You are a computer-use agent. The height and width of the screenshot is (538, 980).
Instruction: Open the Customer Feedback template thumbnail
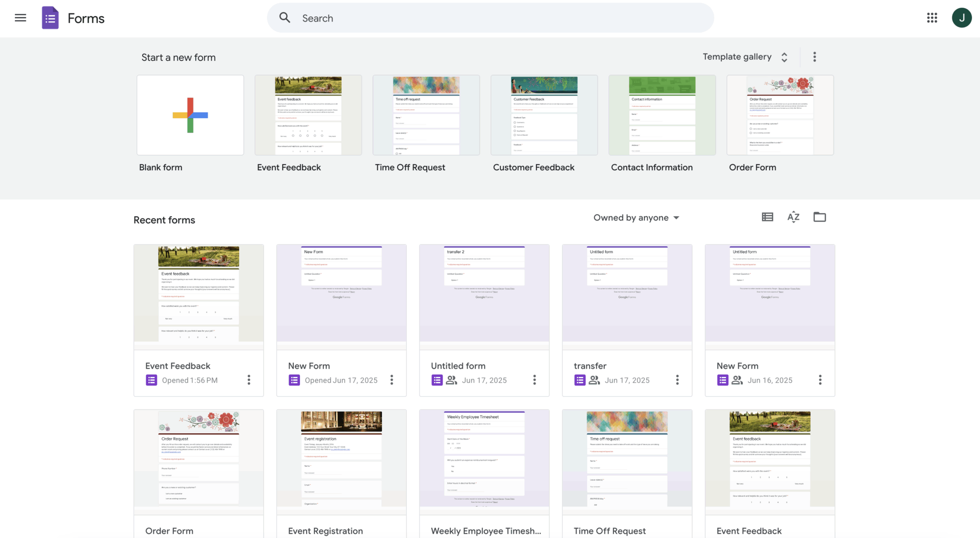pyautogui.click(x=544, y=115)
